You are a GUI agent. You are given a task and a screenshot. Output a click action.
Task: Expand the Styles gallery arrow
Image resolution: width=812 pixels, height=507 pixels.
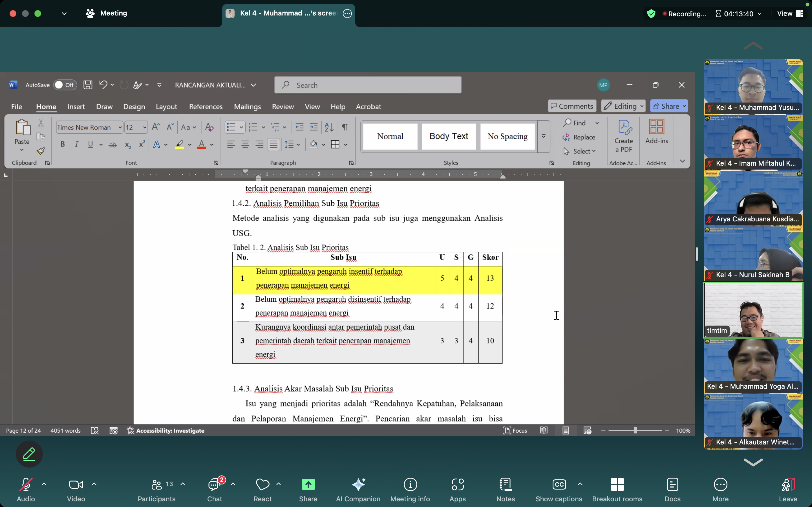(x=543, y=136)
